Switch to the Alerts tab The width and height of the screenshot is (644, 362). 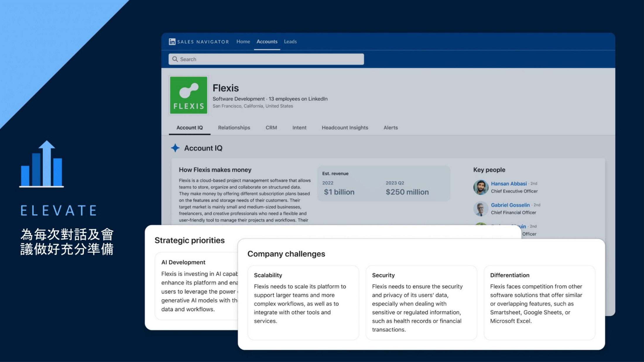tap(391, 128)
